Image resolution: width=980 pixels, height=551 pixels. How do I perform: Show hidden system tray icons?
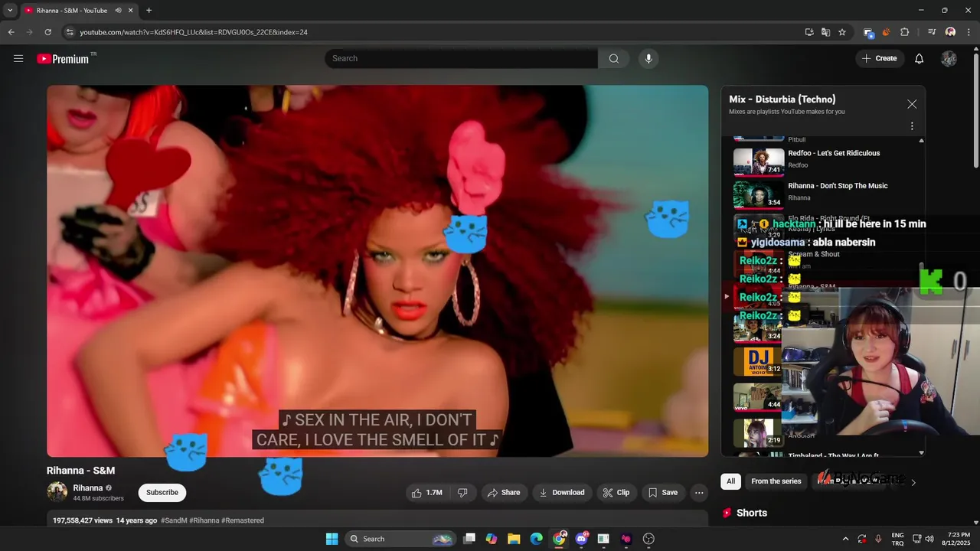[x=845, y=539]
